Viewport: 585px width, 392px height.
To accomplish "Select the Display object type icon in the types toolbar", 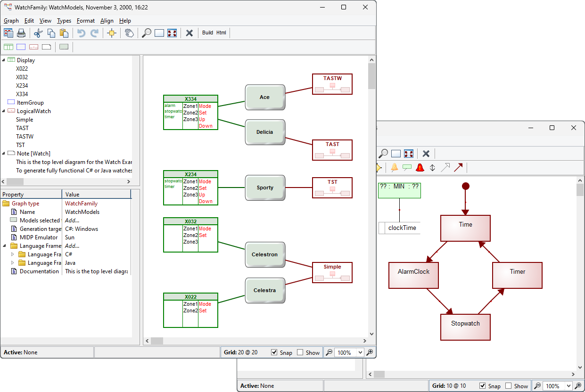I will 8,47.
